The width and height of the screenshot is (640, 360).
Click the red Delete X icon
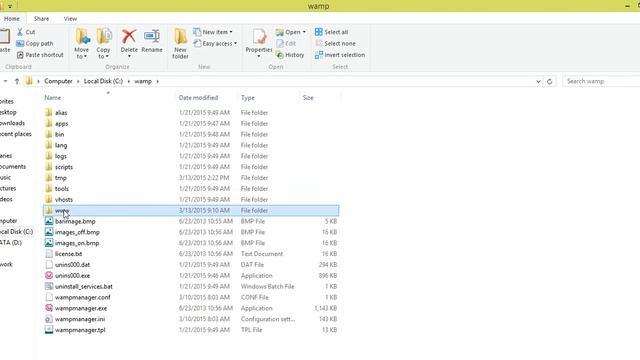tap(129, 36)
